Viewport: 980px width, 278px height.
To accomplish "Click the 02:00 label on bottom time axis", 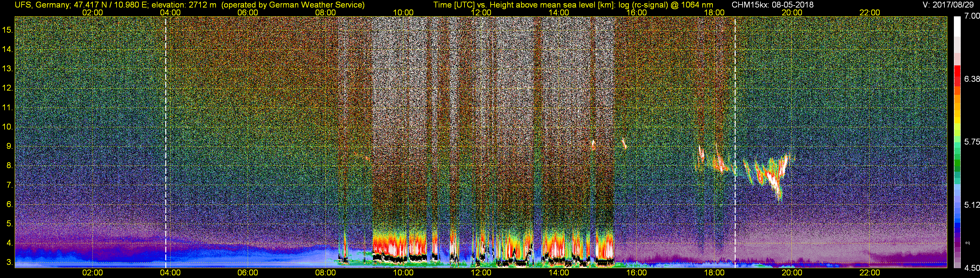I will pyautogui.click(x=92, y=273).
